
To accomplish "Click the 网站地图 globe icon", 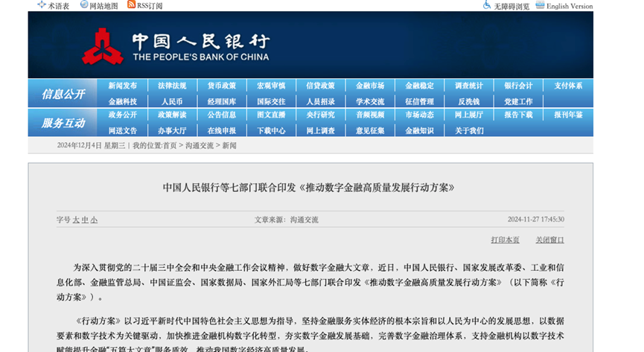I will point(83,5).
